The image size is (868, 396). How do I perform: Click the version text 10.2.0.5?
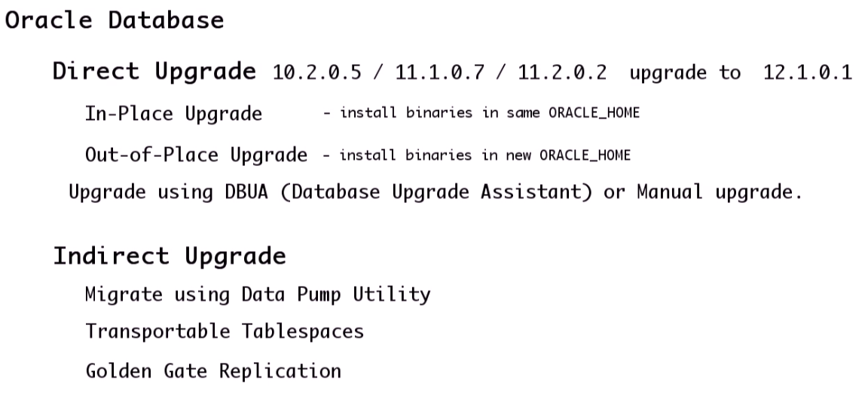point(316,72)
